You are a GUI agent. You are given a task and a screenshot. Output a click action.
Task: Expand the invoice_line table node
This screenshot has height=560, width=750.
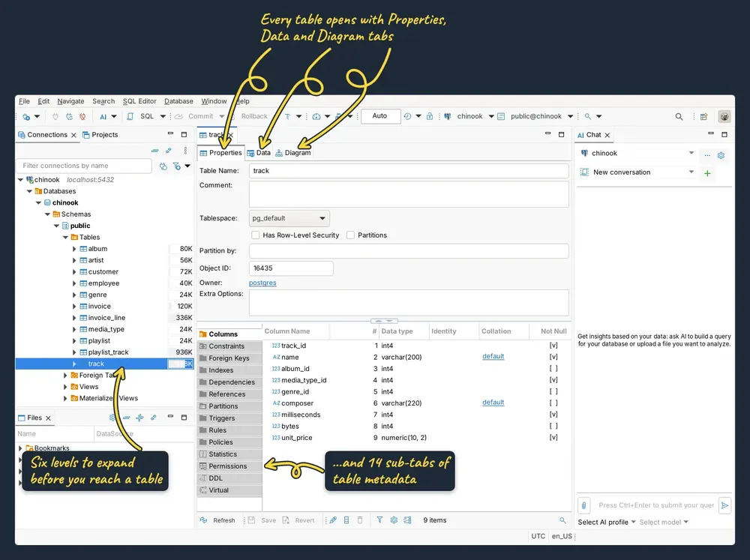(x=74, y=318)
